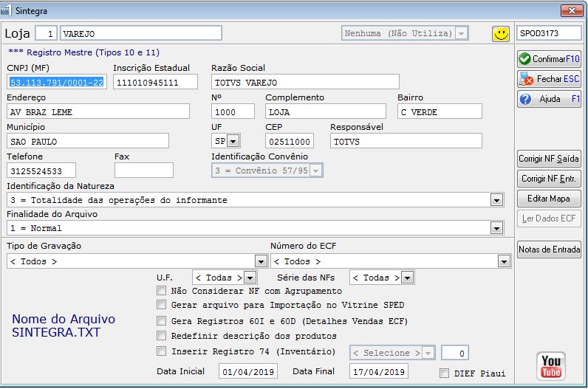Click the Loja name field VAREJO

point(140,33)
